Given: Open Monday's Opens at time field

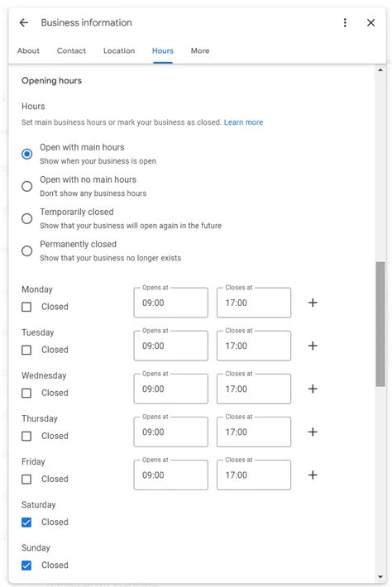Looking at the screenshot, I should 170,303.
